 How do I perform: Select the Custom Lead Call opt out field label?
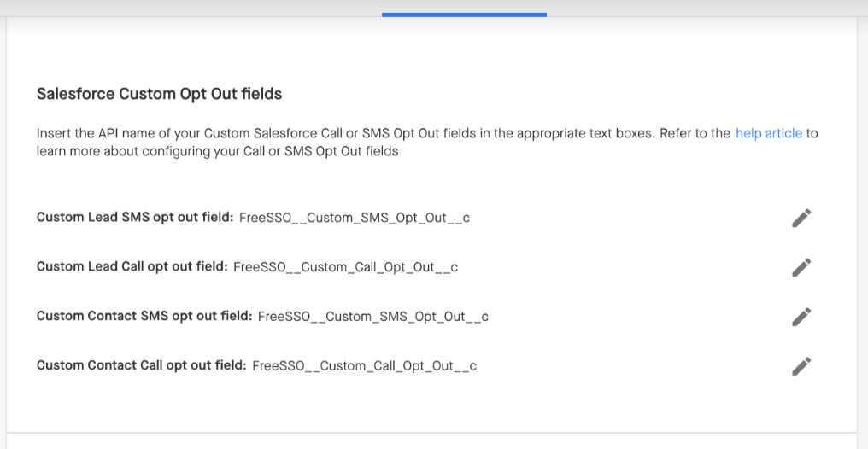(x=132, y=267)
